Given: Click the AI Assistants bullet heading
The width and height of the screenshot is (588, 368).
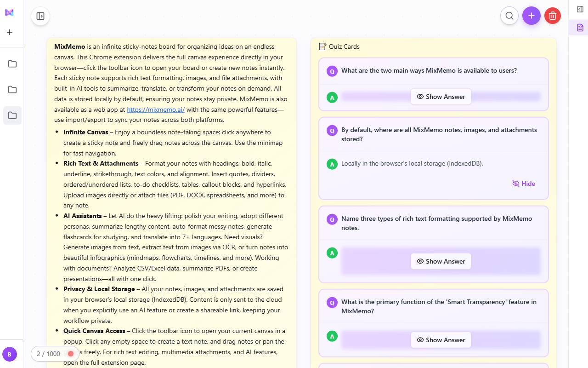Looking at the screenshot, I should (x=83, y=216).
